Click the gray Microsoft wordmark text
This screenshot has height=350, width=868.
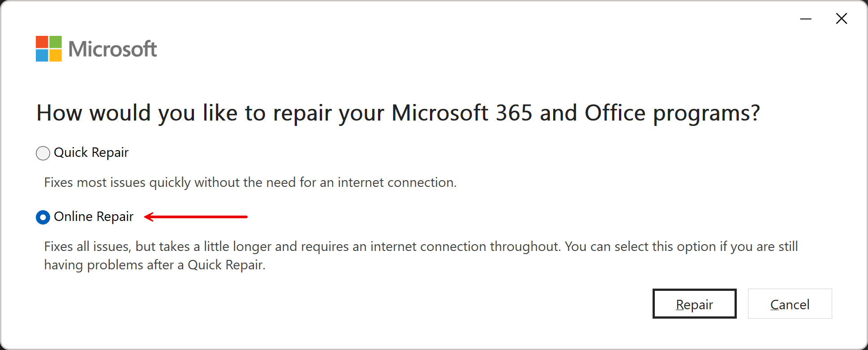tap(112, 49)
